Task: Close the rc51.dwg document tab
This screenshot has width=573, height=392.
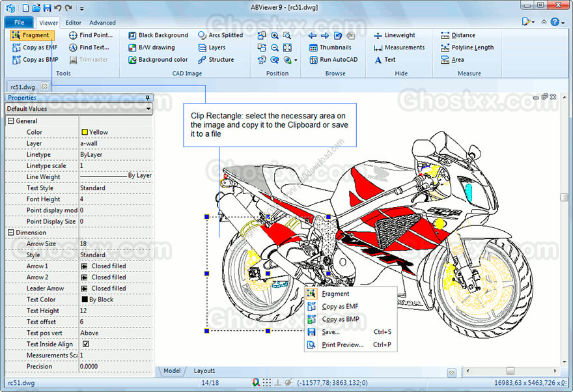Action: click(44, 87)
